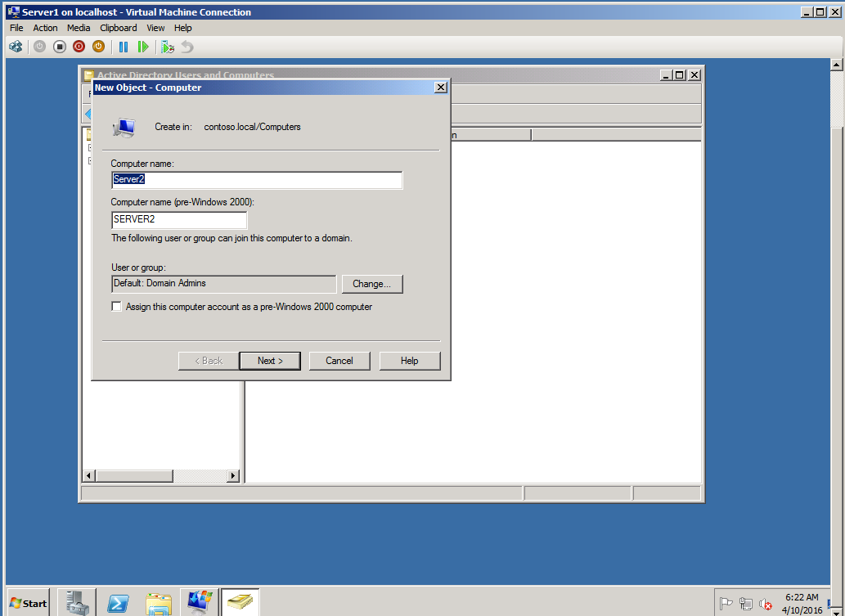This screenshot has width=845, height=616.
Task: Click the VM Connection title bar icon
Action: coord(14,11)
